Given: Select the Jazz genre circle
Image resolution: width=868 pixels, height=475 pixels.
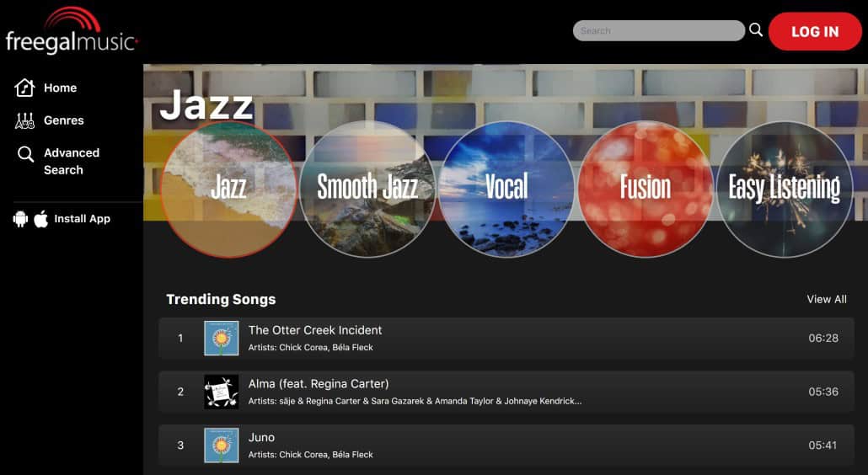Looking at the screenshot, I should [228, 189].
